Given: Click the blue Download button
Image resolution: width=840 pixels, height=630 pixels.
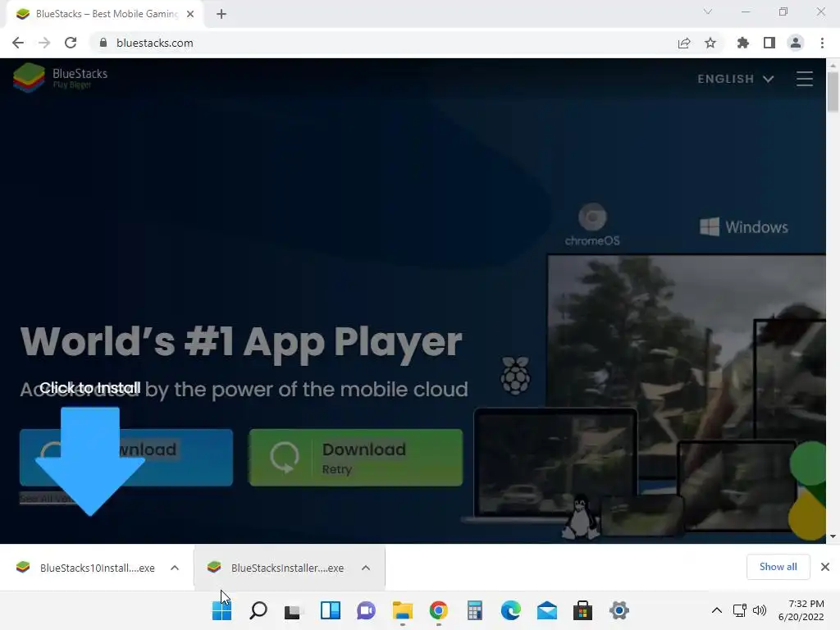Looking at the screenshot, I should [x=126, y=458].
